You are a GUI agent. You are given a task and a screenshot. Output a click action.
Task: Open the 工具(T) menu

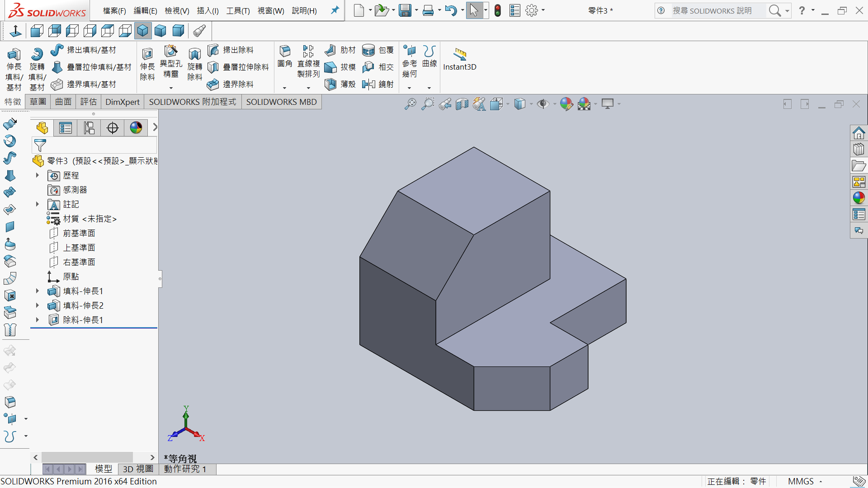click(x=238, y=10)
